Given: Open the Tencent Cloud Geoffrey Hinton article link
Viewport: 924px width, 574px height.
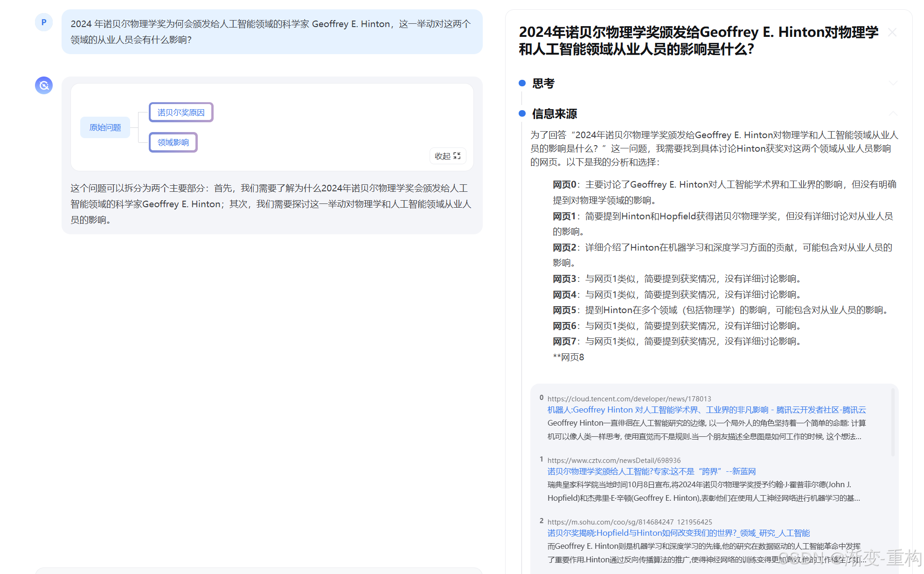Looking at the screenshot, I should pyautogui.click(x=706, y=410).
